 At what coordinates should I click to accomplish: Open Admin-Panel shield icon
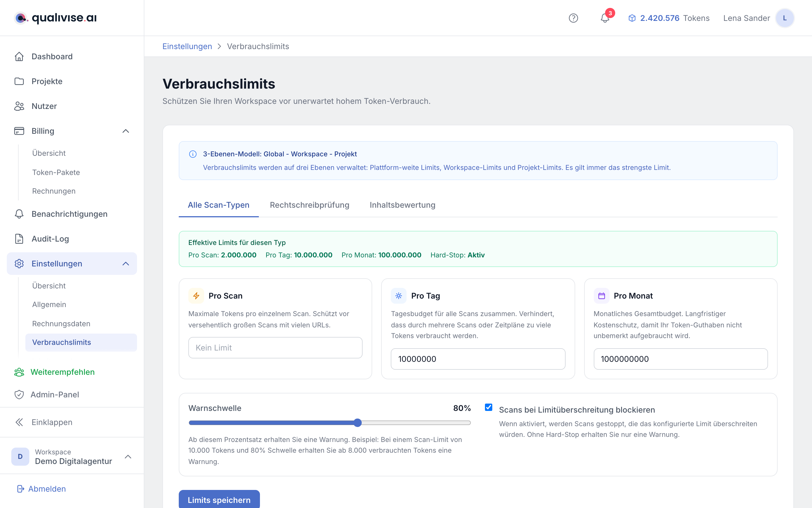coord(19,395)
